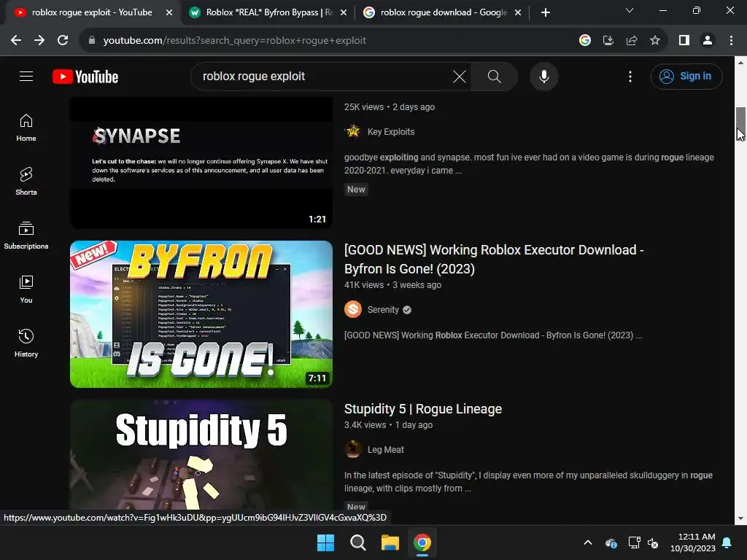
Task: Click Chrome icon in taskbar
Action: point(422,542)
